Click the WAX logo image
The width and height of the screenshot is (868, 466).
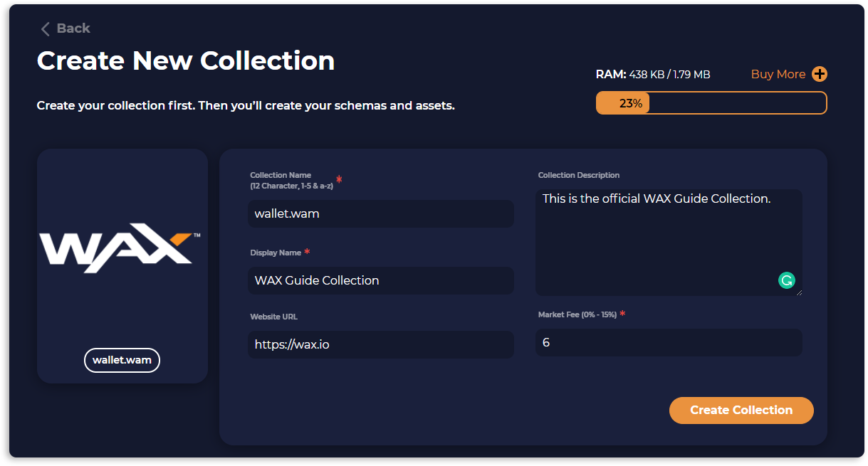120,248
